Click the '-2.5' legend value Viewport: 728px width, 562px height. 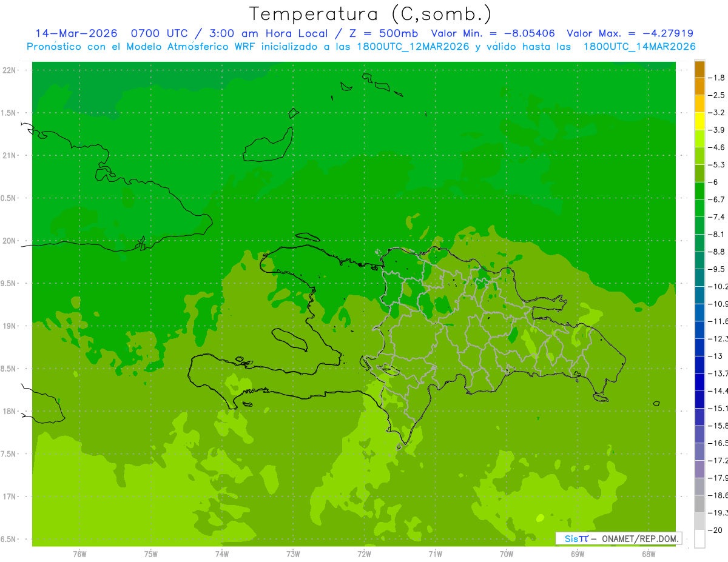[x=716, y=95]
